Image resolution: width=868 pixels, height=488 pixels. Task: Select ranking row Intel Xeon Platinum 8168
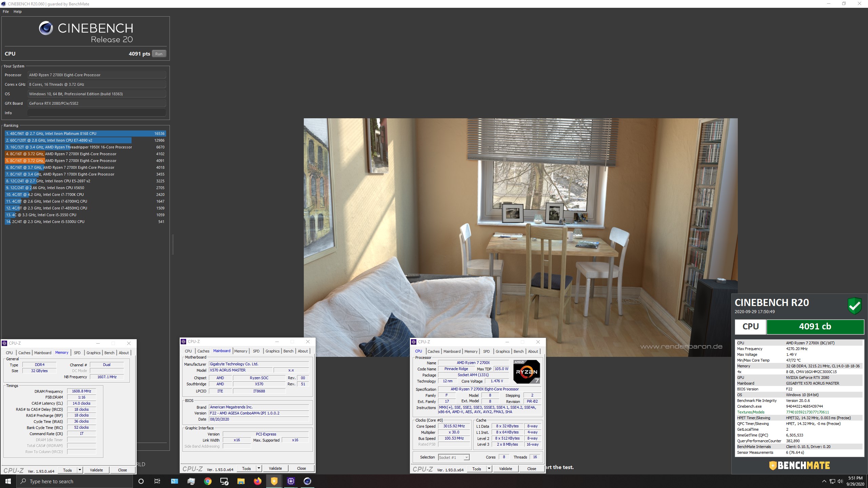tap(85, 134)
